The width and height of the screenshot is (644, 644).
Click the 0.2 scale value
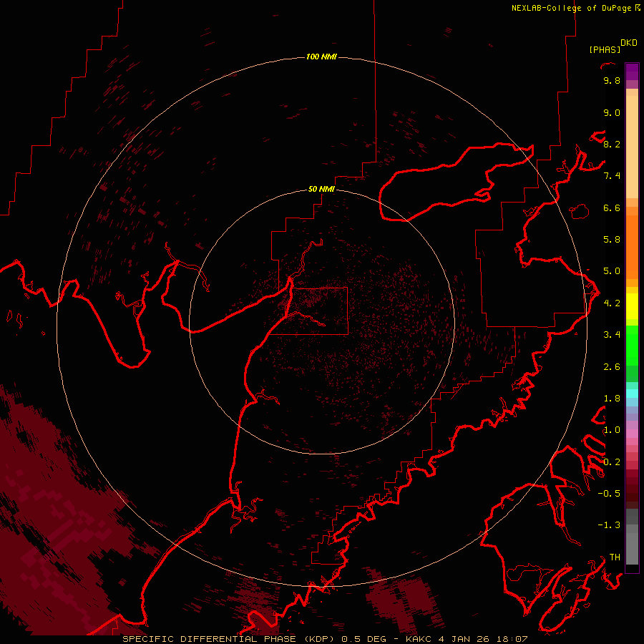pyautogui.click(x=612, y=462)
